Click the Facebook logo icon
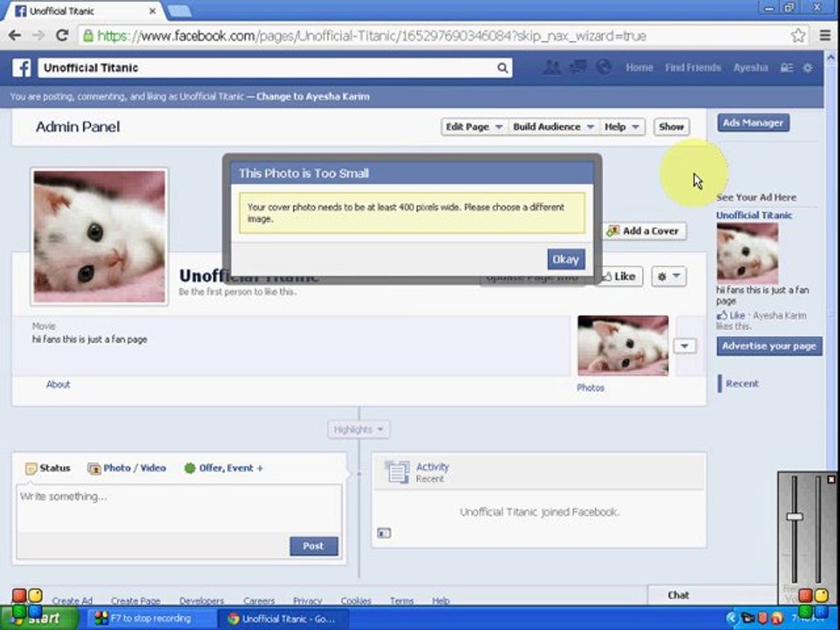 (21, 68)
